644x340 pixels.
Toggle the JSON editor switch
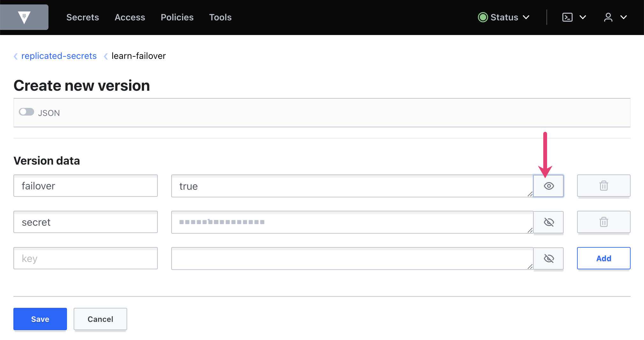point(26,112)
